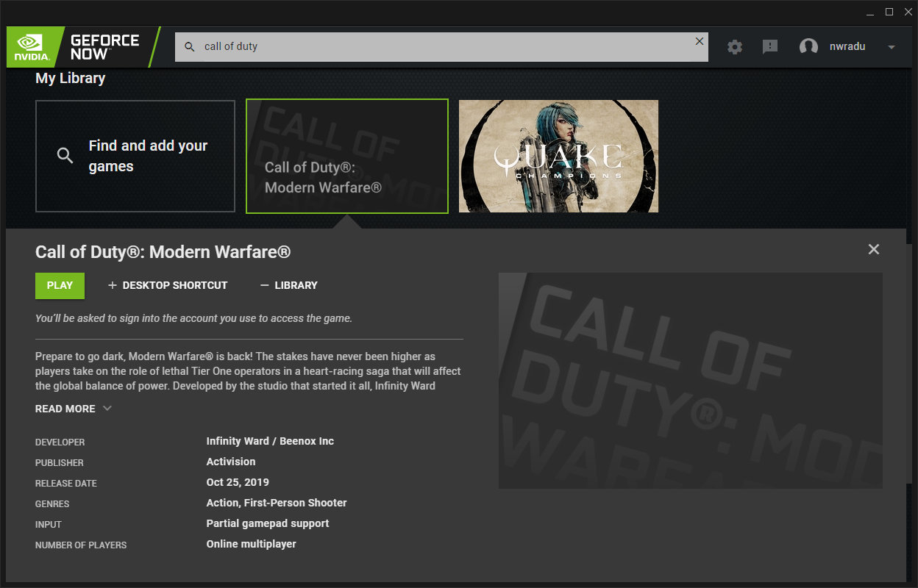Click the nwradu username
Screen dimensions: 918x588
point(847,46)
